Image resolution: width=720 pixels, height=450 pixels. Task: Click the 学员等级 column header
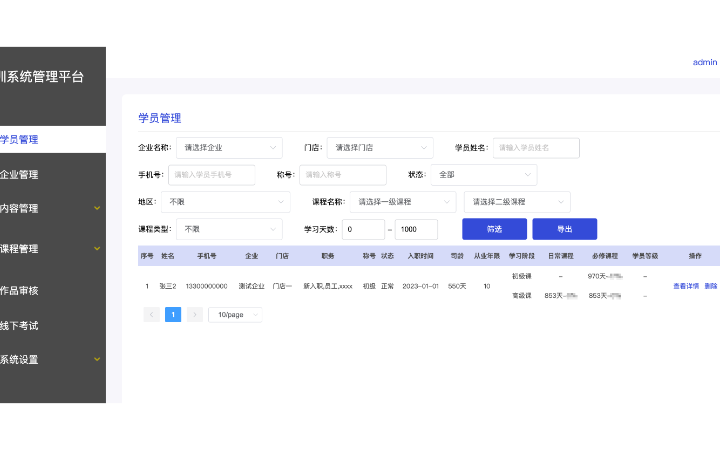tap(645, 256)
